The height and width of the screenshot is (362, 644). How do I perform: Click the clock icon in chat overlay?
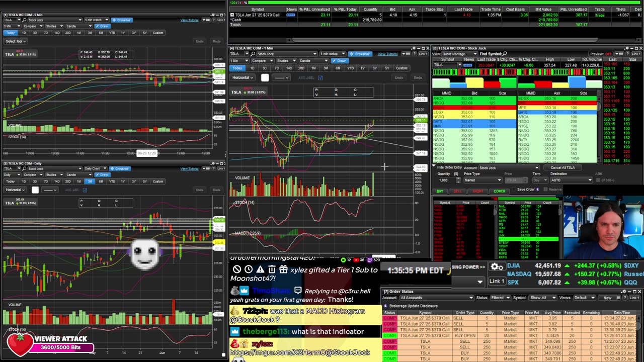249,270
